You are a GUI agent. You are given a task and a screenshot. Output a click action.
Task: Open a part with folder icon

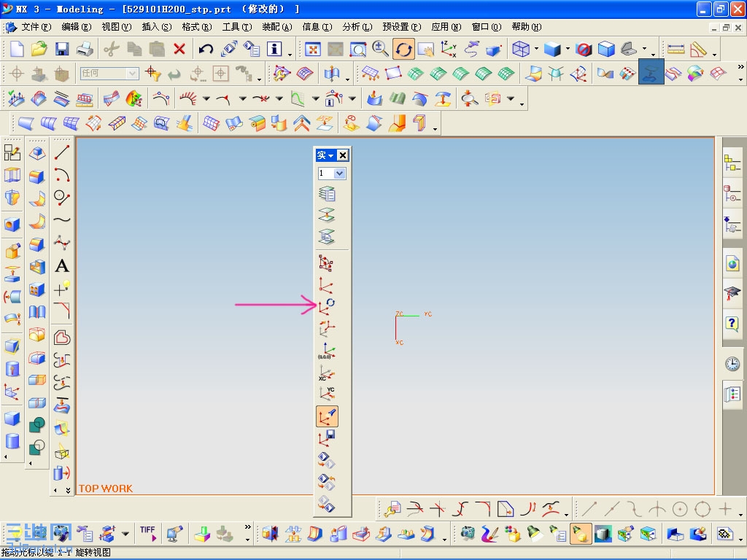39,49
